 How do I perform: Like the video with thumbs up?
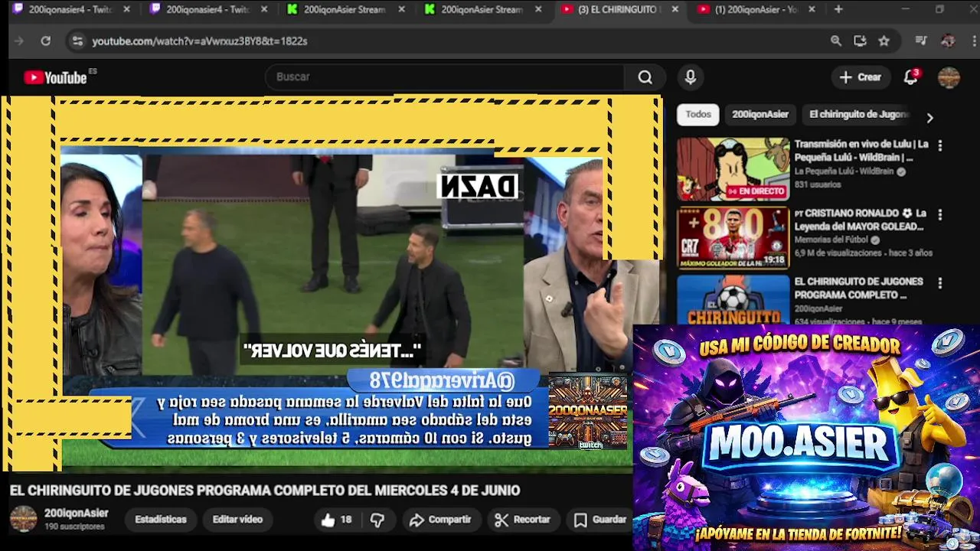337,520
